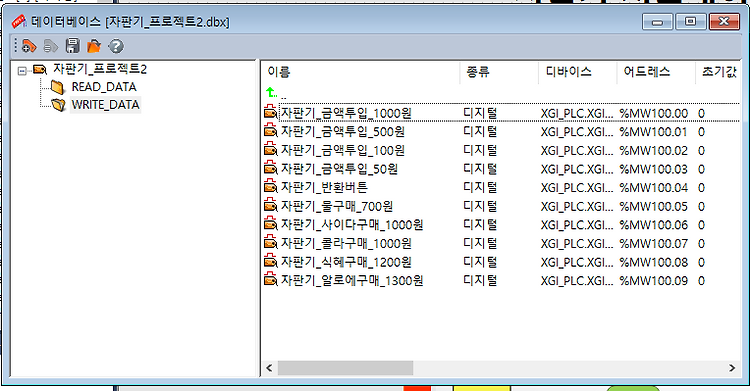
Task: Click device XGI_PLC.XGI... in %MW100.08 row
Action: pos(577,262)
